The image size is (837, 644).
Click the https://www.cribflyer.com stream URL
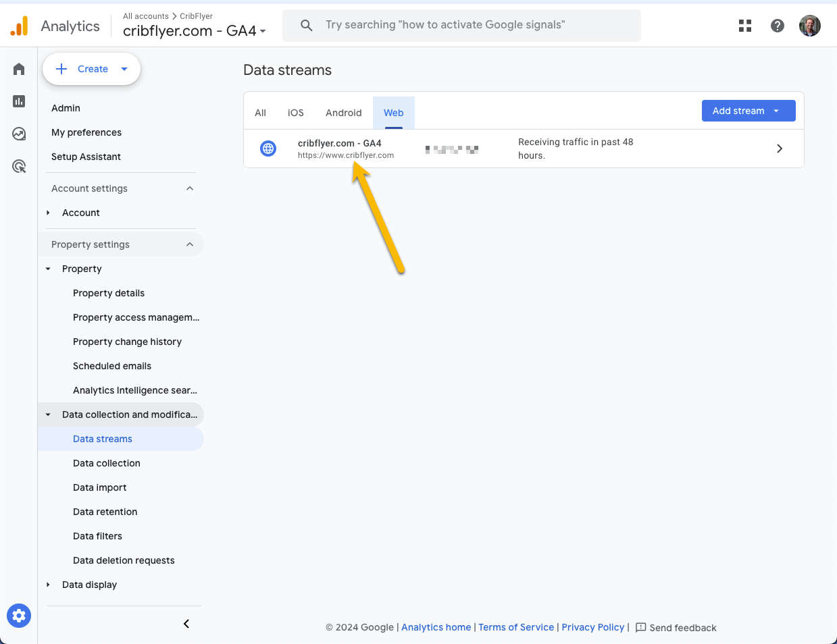[x=346, y=155]
